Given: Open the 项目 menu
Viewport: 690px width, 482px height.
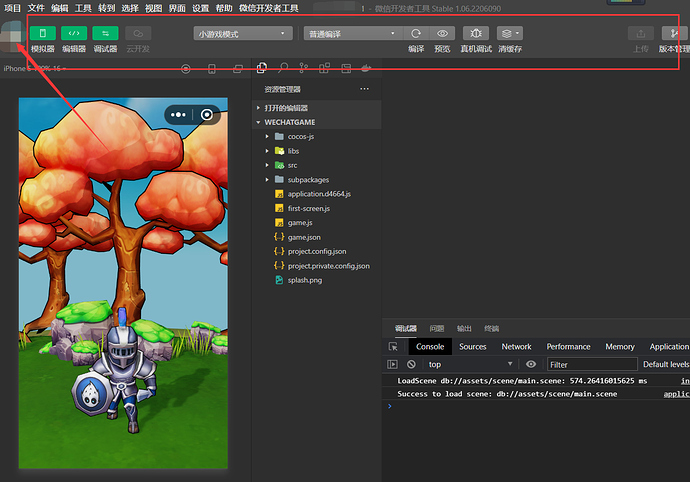Looking at the screenshot, I should pyautogui.click(x=12, y=8).
